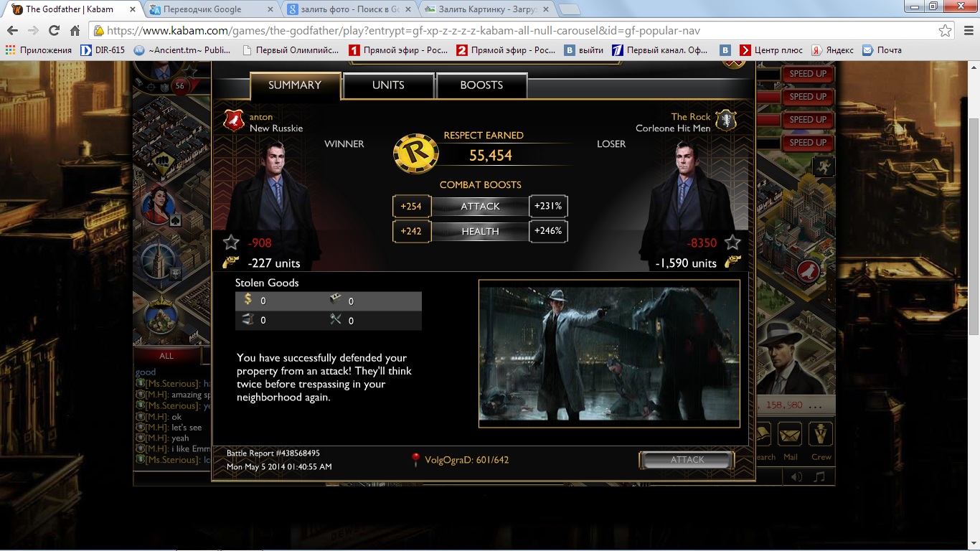Click the crossed tools icon in Stolen Goods
The image size is (980, 551).
[x=335, y=319]
